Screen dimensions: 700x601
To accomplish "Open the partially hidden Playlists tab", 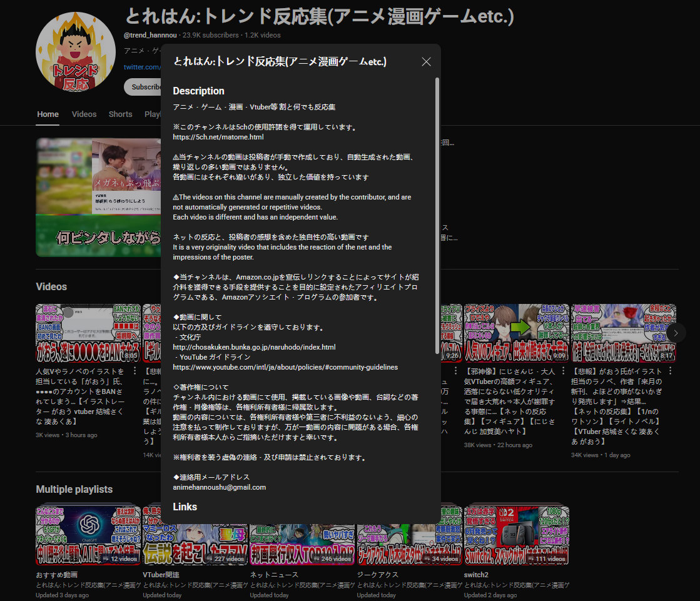I will pyautogui.click(x=153, y=114).
